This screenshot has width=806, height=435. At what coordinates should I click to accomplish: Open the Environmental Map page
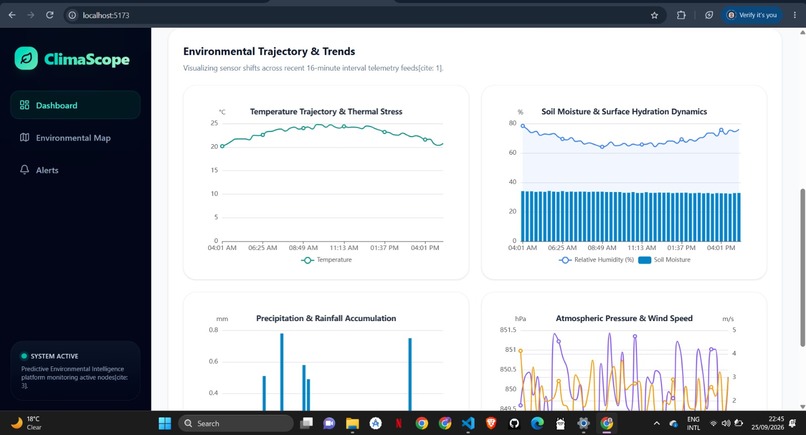[75, 138]
